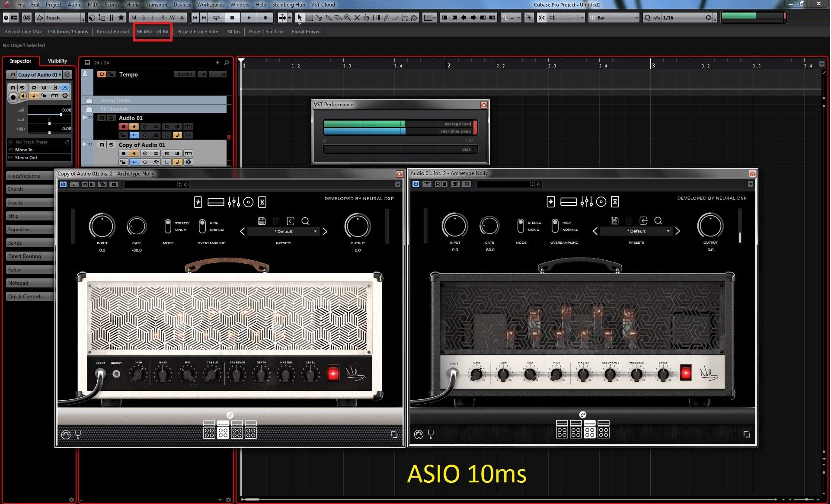This screenshot has height=504, width=831.
Task: Open the tuner icon in left Nolly plugin
Action: (x=78, y=435)
